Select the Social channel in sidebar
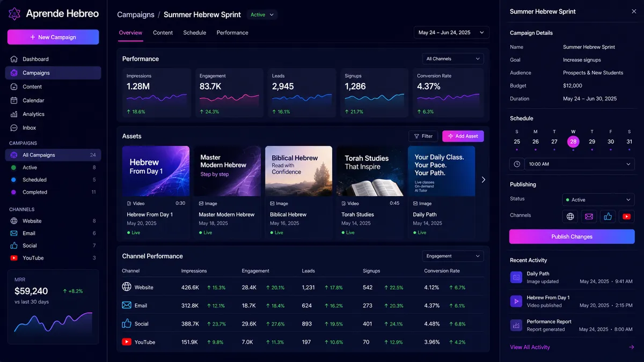Image resolution: width=644 pixels, height=362 pixels. coord(53,246)
